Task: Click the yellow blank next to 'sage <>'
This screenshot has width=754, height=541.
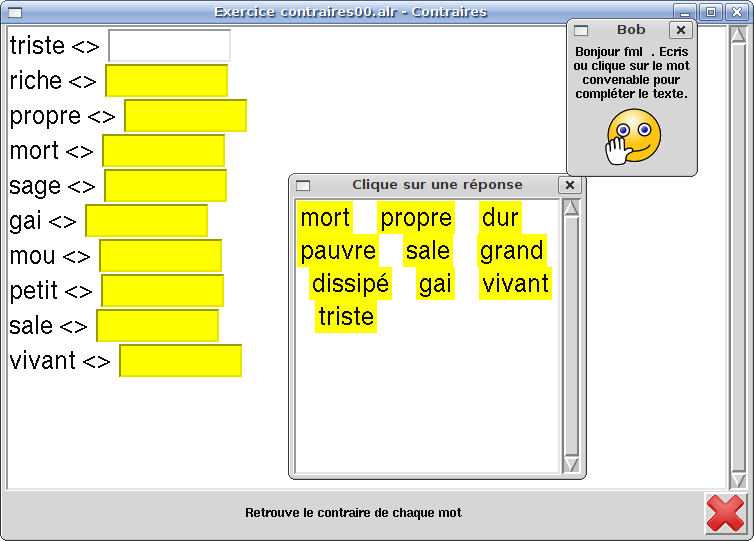Action: click(165, 185)
